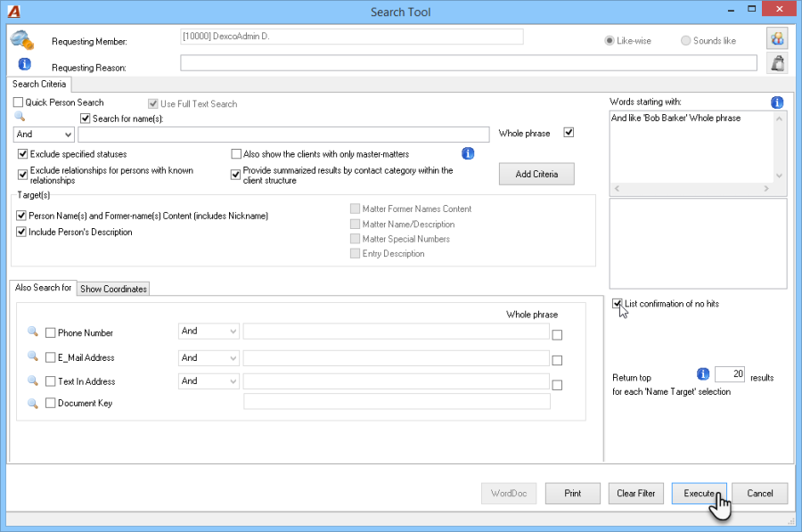Image resolution: width=802 pixels, height=532 pixels.
Task: Toggle List confirmation of no hits
Action: pyautogui.click(x=617, y=304)
